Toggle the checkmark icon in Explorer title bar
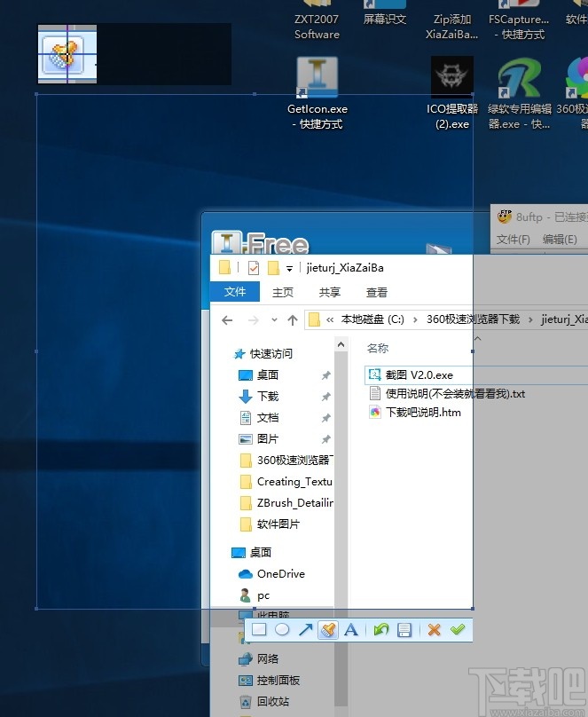 pyautogui.click(x=254, y=268)
